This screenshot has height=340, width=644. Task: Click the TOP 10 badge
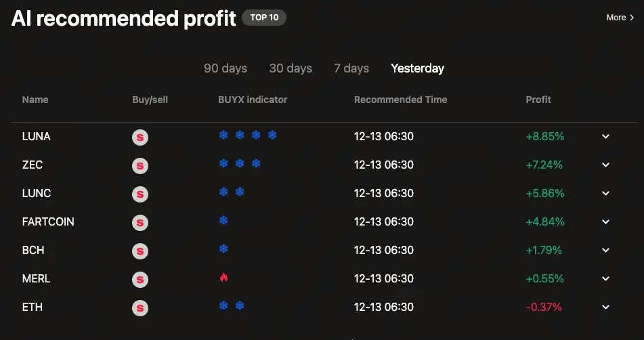[264, 18]
